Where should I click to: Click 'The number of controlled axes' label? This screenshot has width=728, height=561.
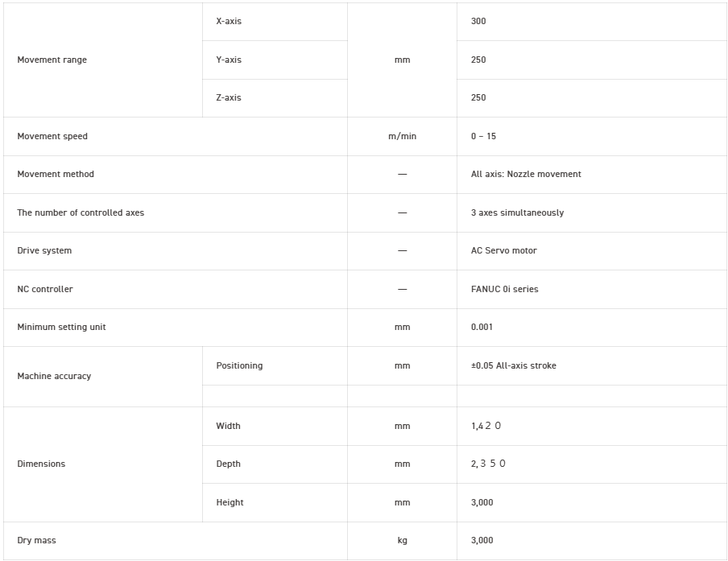[x=81, y=212]
